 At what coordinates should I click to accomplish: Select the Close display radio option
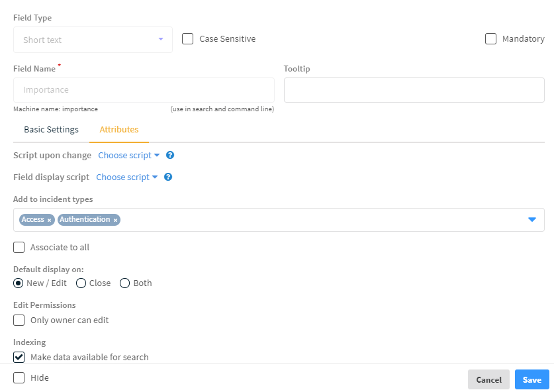point(81,283)
